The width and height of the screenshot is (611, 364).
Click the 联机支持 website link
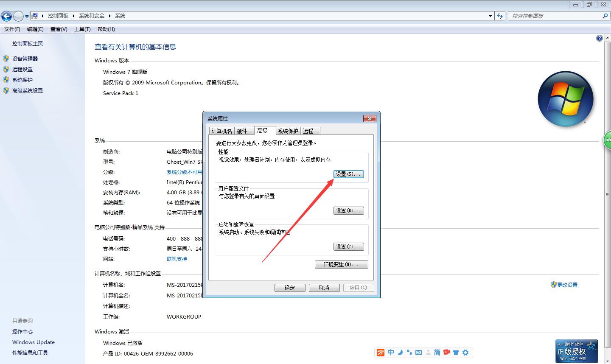tap(177, 259)
